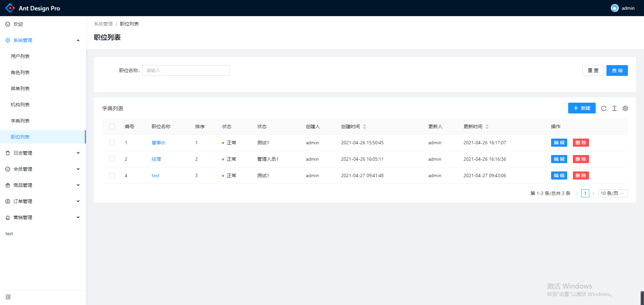Image resolution: width=644 pixels, height=305 pixels.
Task: Toggle the select-all header checkbox
Action: [x=112, y=126]
